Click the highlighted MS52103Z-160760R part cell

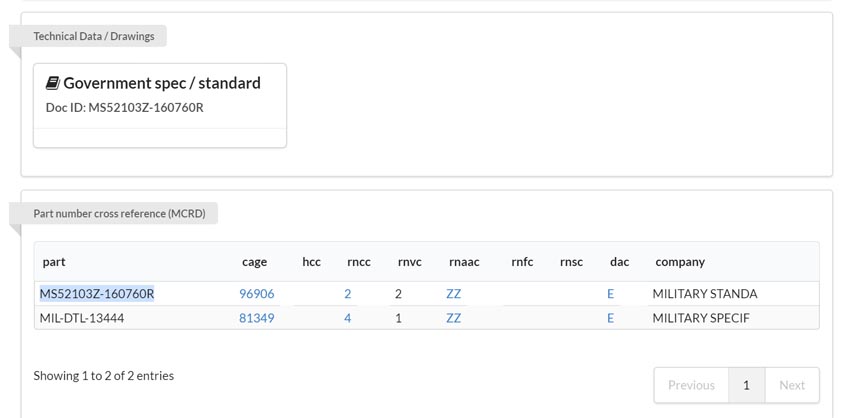click(x=97, y=294)
